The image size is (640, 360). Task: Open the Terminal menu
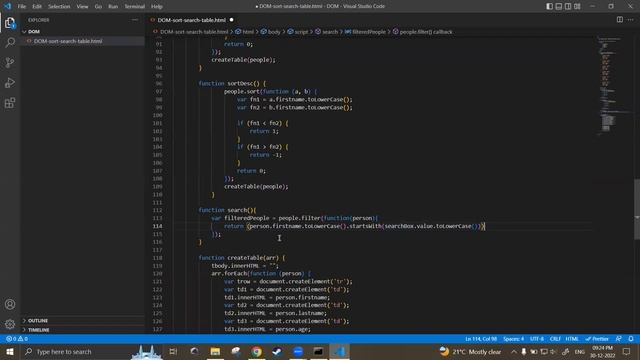[135, 7]
